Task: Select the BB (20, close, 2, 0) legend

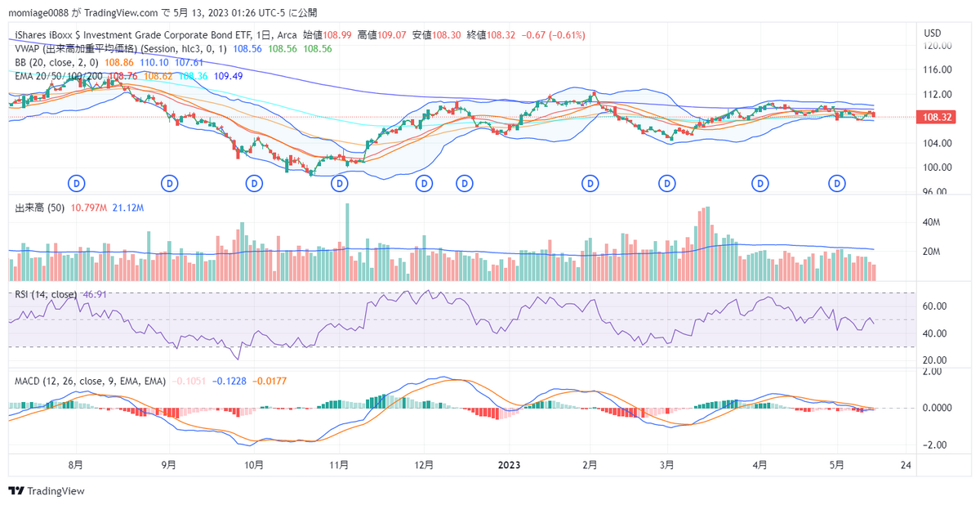Action: point(56,61)
